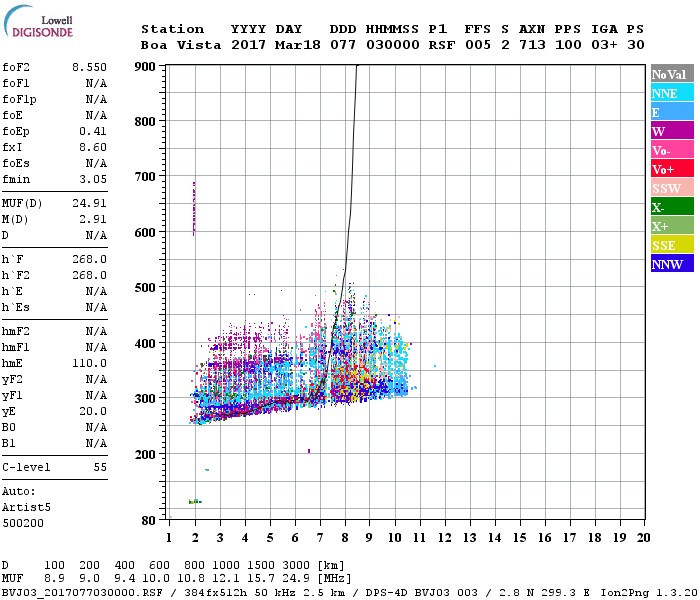Click the 20 label on frequency axis

tap(643, 538)
